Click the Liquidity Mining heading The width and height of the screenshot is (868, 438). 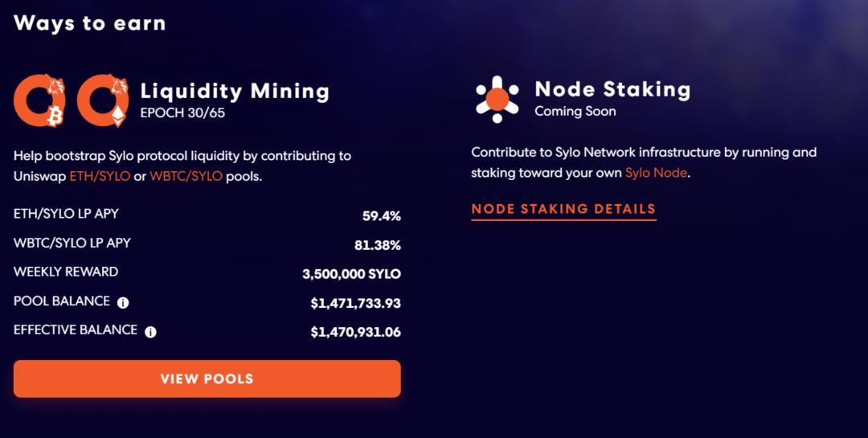point(235,90)
